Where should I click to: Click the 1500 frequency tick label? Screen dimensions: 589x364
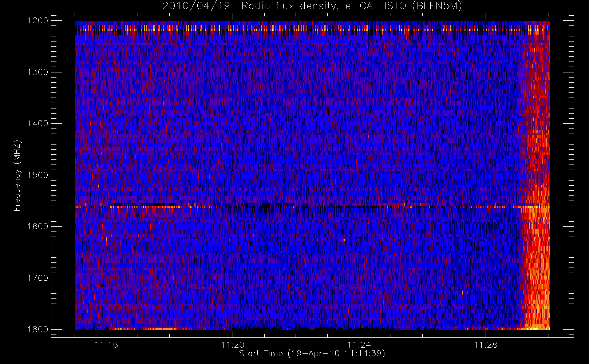(38, 175)
